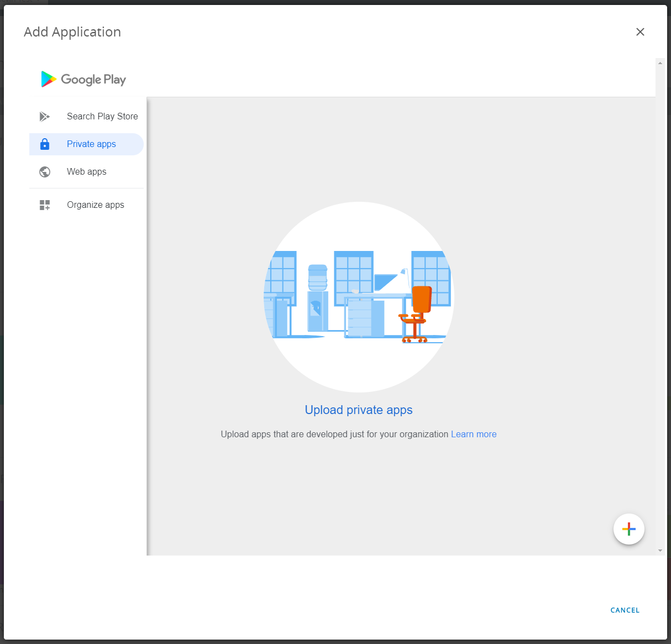671x644 pixels.
Task: Open the Learn more link
Action: [x=474, y=434]
